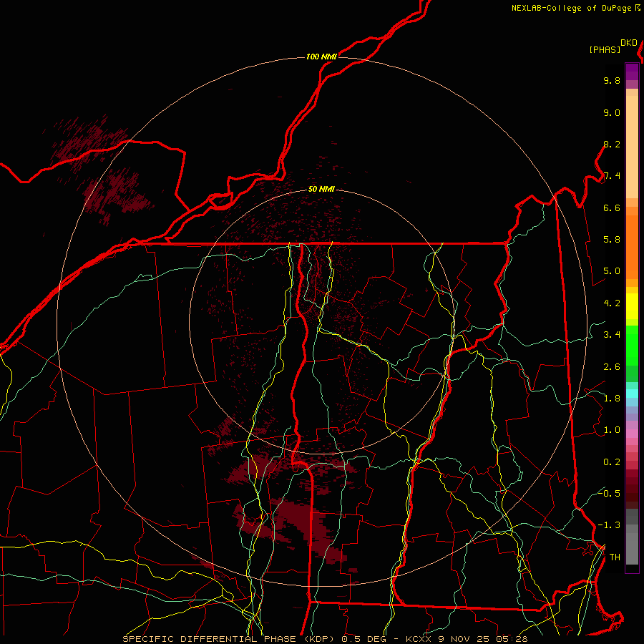
Task: Pick the bright green color bar segment
Action: pyautogui.click(x=632, y=346)
